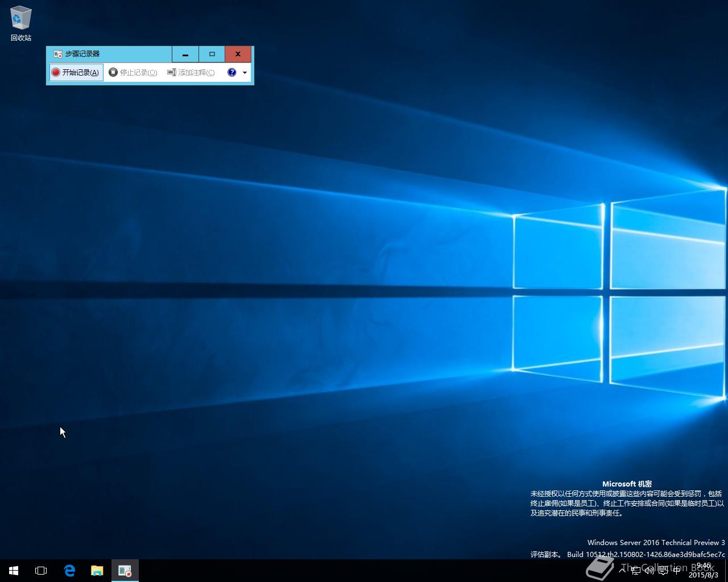Toggle the 中 input method indicator
Image resolution: width=728 pixels, height=582 pixels.
[x=677, y=571]
